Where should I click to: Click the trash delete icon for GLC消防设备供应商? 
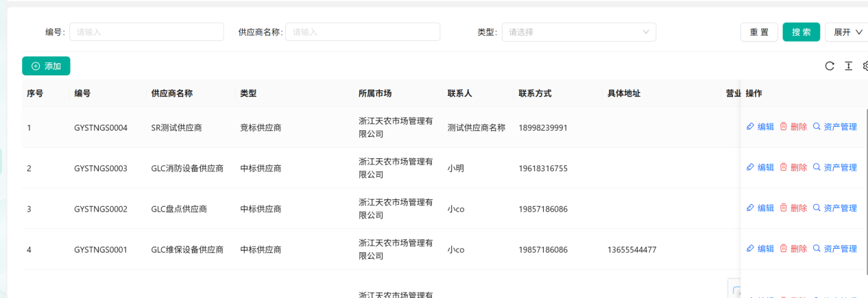784,167
